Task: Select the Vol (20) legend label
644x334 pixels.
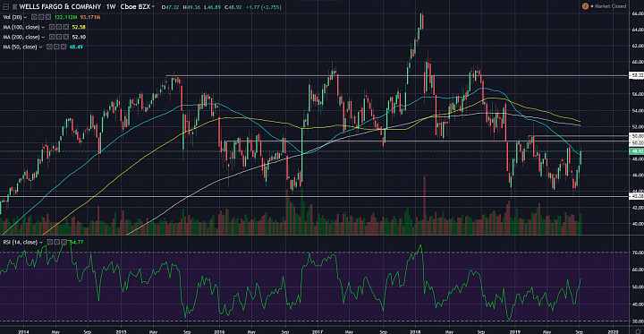Action: tap(13, 17)
